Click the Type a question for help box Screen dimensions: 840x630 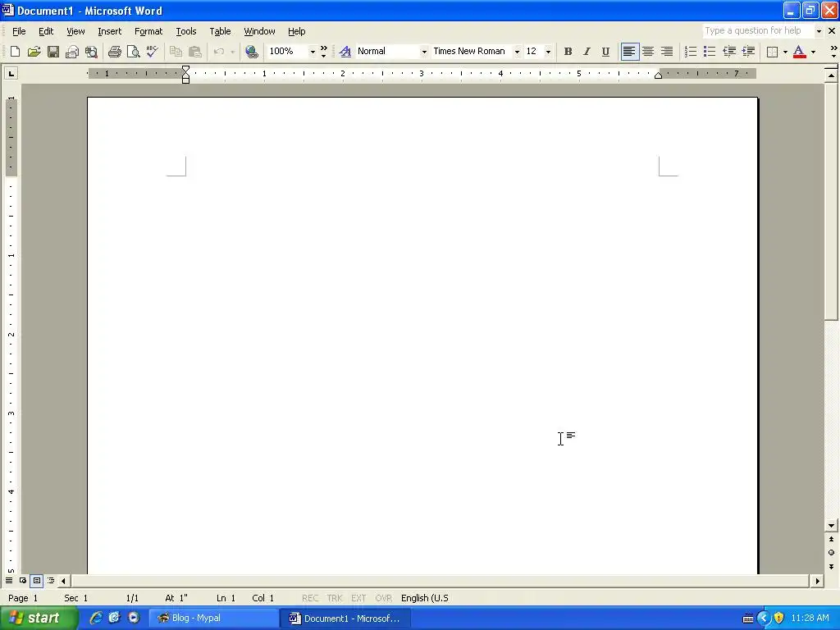point(757,31)
